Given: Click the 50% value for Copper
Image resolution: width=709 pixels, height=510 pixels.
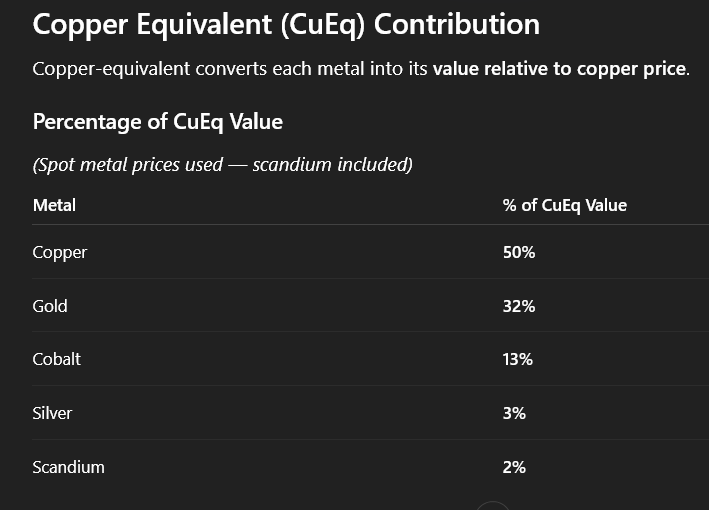Looking at the screenshot, I should [519, 252].
